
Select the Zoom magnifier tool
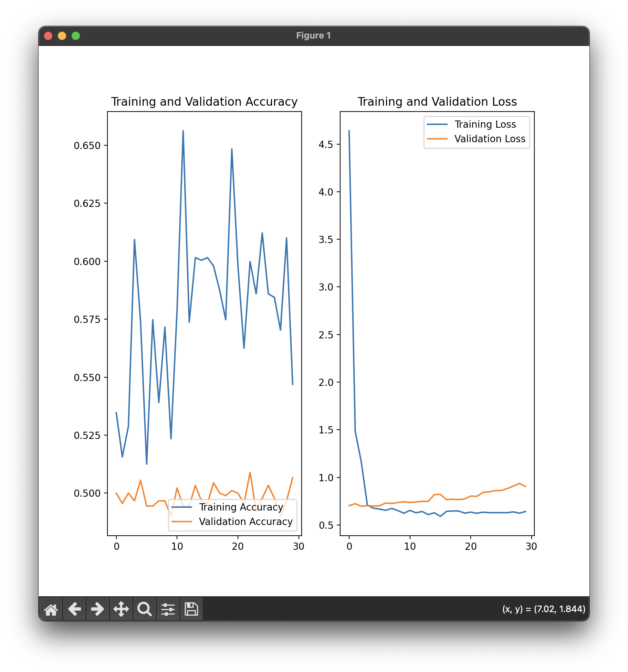(x=145, y=609)
